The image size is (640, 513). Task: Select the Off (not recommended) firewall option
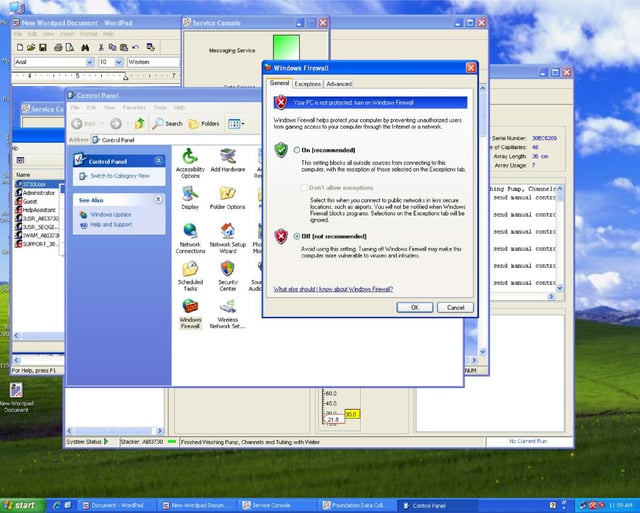tap(297, 236)
